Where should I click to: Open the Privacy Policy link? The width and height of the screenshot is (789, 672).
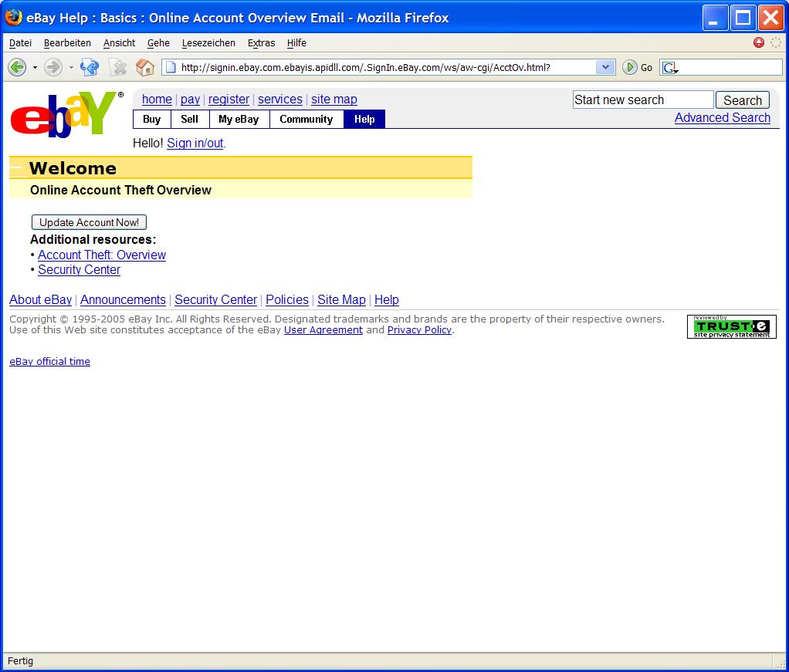(419, 330)
